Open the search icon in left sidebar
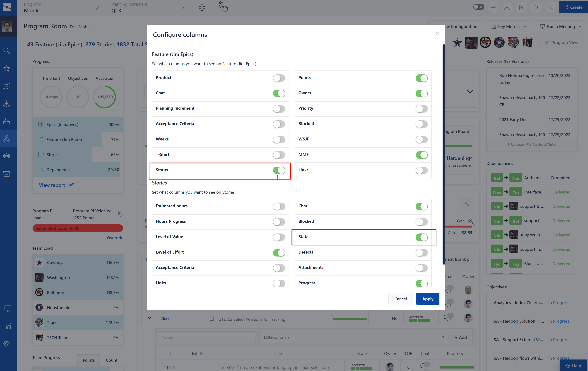588x371 pixels. coord(7,51)
